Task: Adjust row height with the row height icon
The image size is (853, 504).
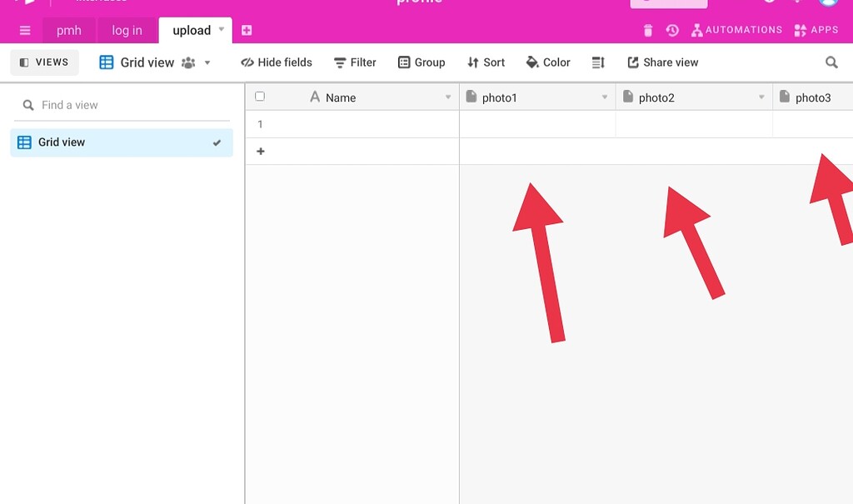Action: click(598, 62)
